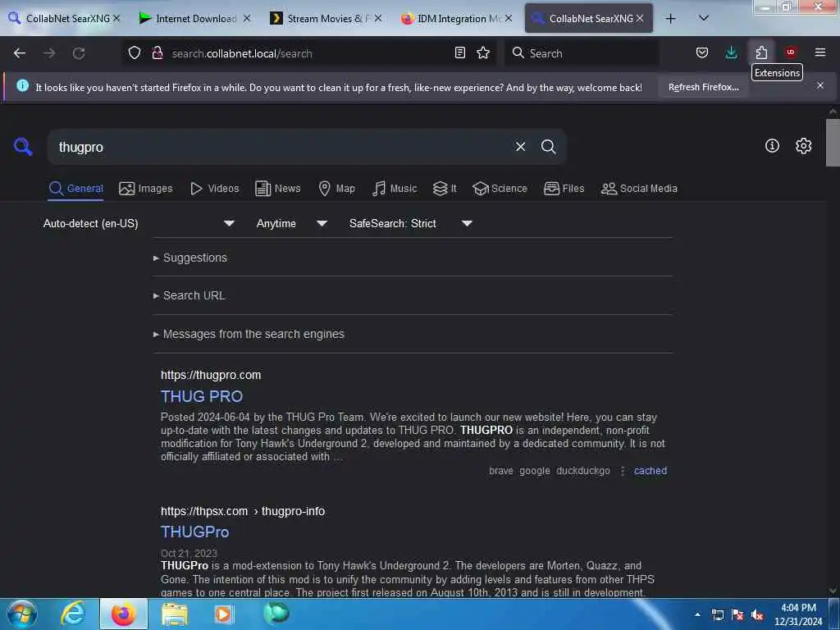Image resolution: width=840 pixels, height=630 pixels.
Task: List all tabs dropdown arrow
Action: coord(704,19)
